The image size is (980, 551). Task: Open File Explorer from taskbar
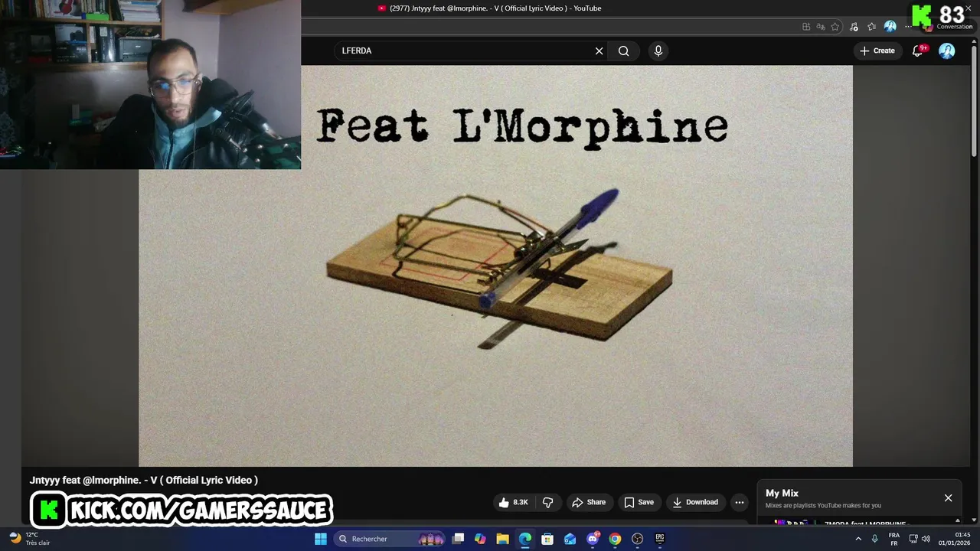pyautogui.click(x=502, y=539)
